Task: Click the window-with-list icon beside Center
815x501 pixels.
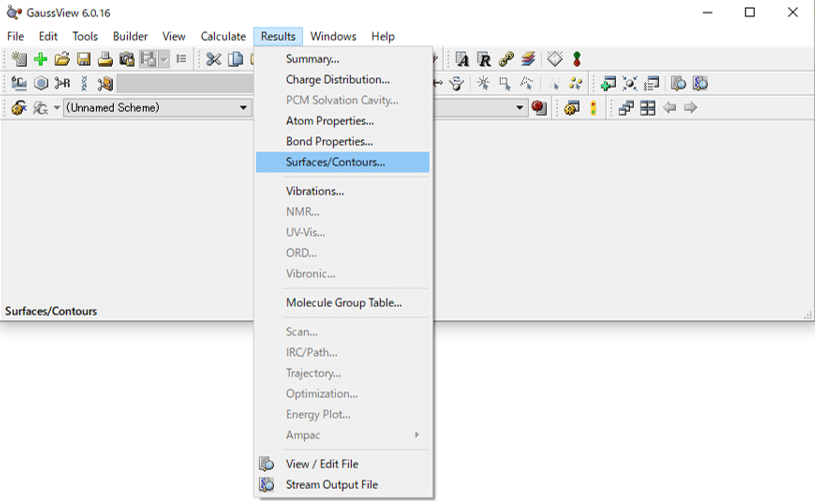Action: coord(651,83)
